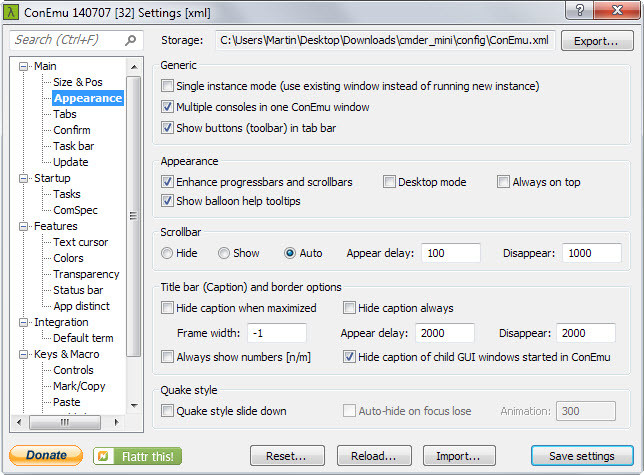
Task: Collapse the Main tree node
Action: [24, 66]
